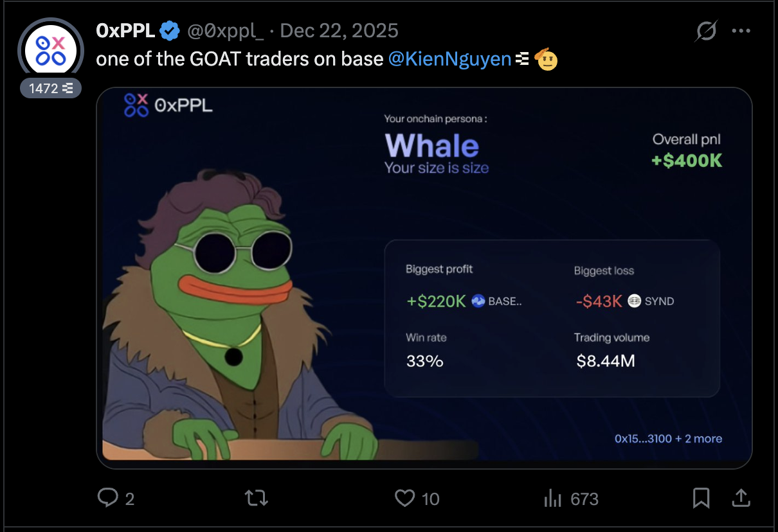
Task: Click the Grok slashed-circle icon
Action: [707, 31]
